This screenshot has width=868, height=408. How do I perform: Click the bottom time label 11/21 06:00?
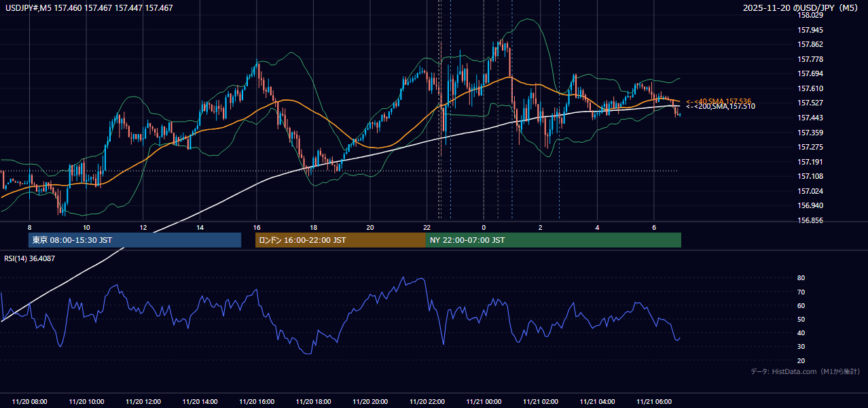[x=653, y=402]
